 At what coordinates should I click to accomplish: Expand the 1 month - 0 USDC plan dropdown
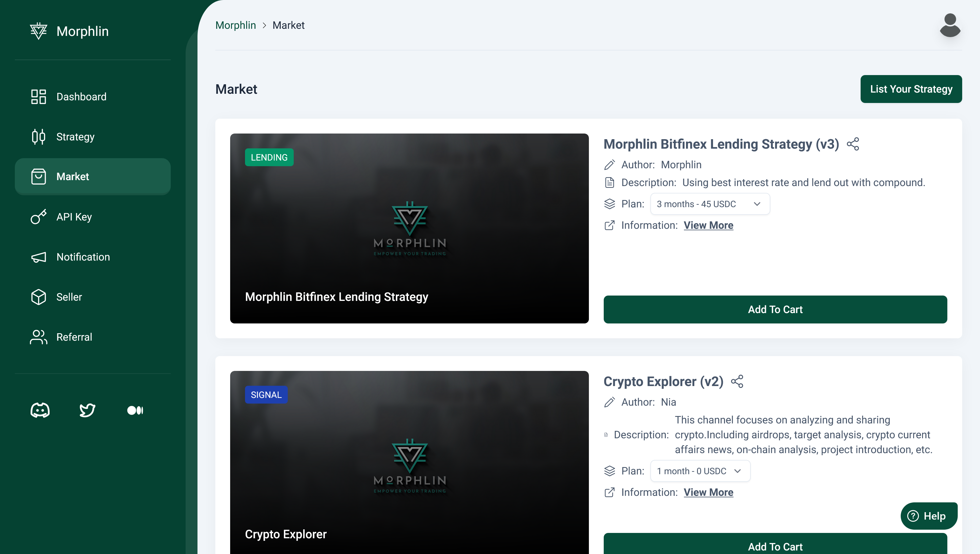pyautogui.click(x=700, y=471)
